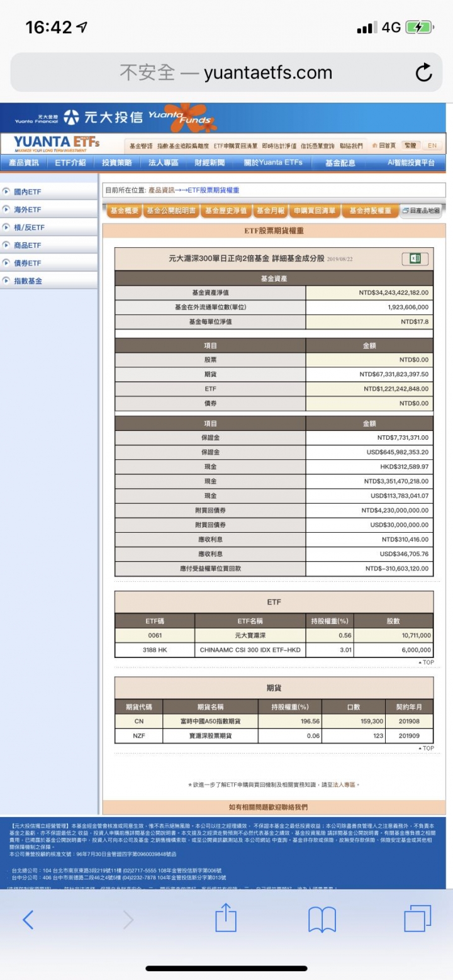Click the TOP link below 期貨 table
Viewport: 453px width, 980px height.
coord(426,748)
